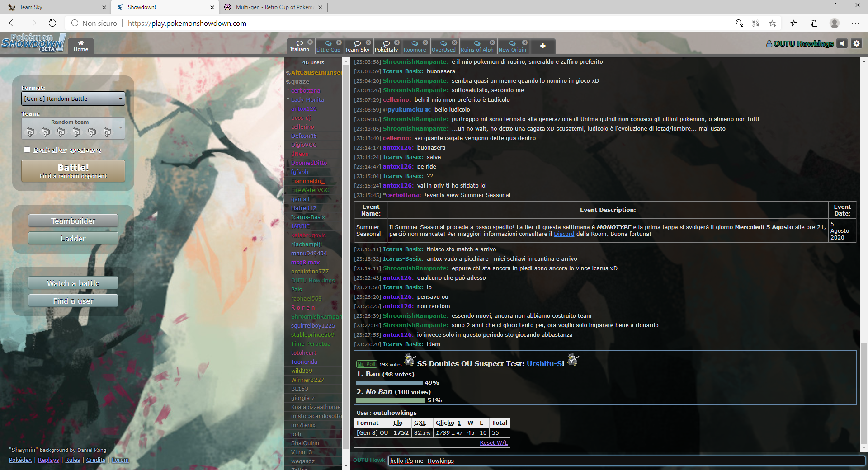Click user Lady Monita in user list

(307, 100)
